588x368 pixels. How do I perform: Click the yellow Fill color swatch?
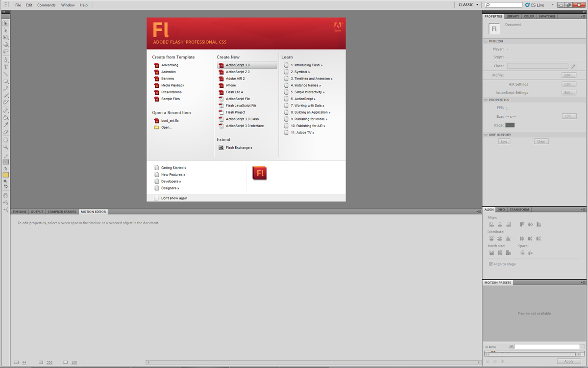click(x=6, y=175)
